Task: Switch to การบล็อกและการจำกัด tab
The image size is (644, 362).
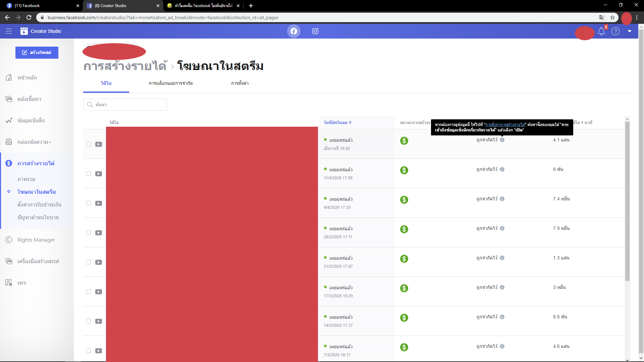Action: click(x=171, y=83)
